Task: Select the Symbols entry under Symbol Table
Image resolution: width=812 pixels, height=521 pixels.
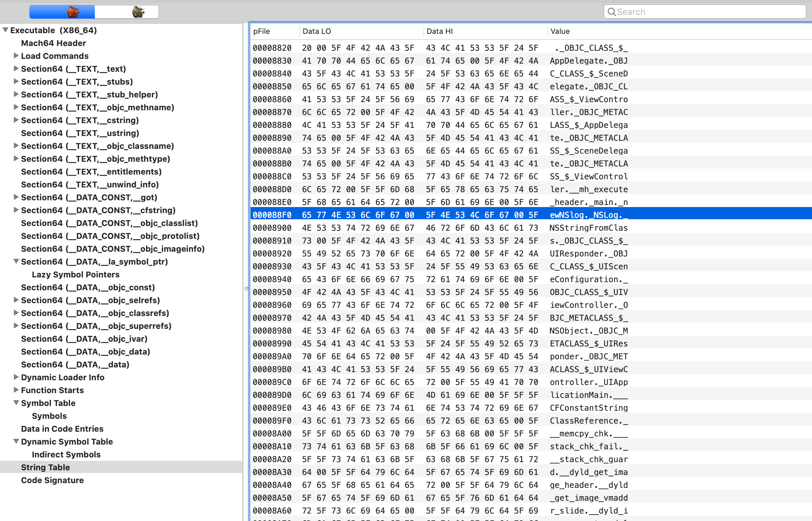Action: point(49,415)
